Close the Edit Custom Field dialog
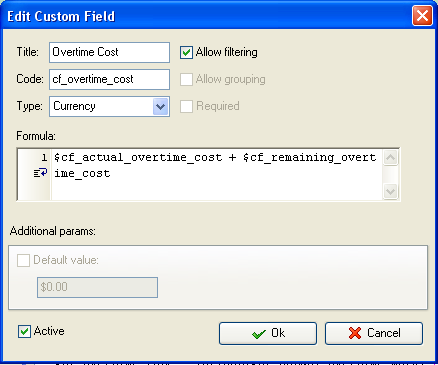438x365 pixels. [422, 16]
